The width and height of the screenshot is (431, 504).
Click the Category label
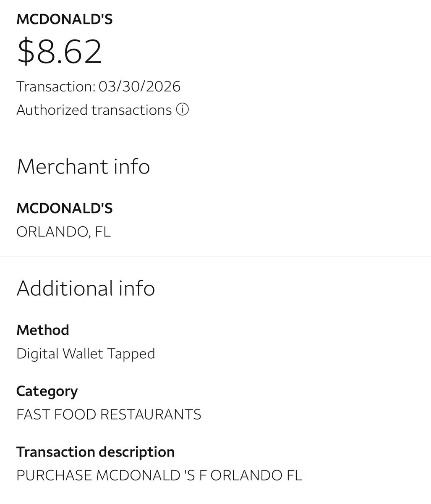(47, 391)
